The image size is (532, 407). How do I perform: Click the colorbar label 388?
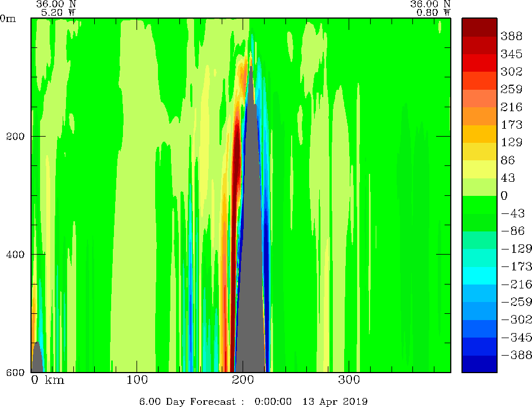(511, 36)
